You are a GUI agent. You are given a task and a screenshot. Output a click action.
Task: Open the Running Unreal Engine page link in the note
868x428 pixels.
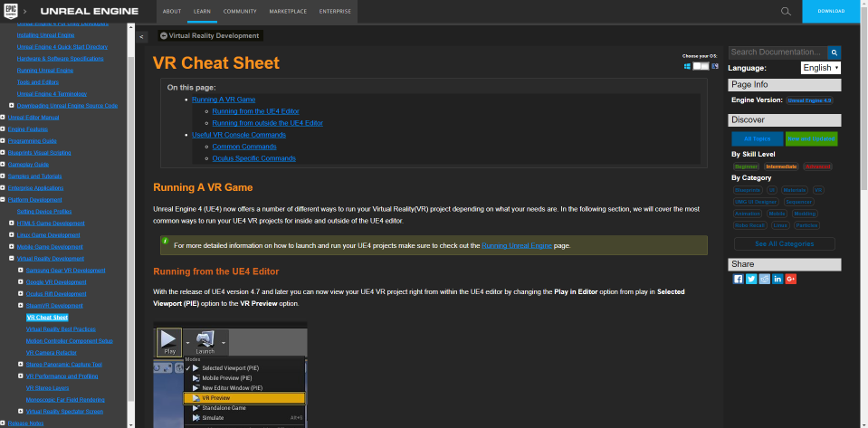pos(517,245)
